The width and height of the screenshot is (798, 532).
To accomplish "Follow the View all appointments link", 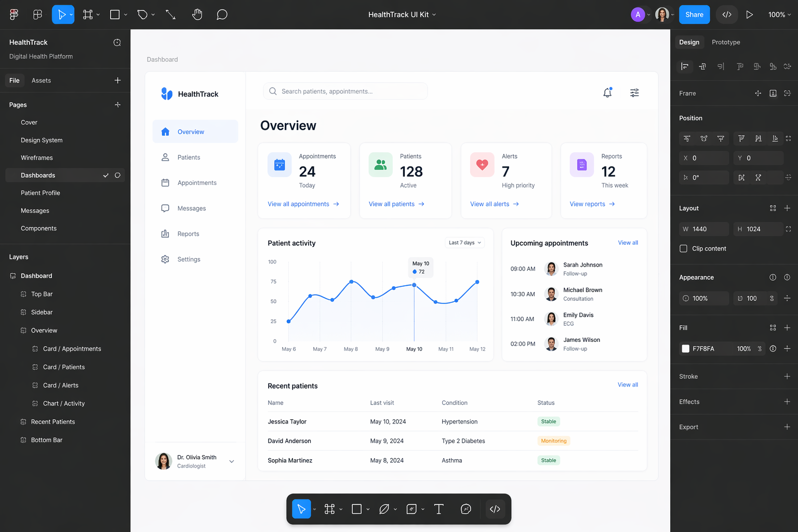I will click(x=303, y=204).
